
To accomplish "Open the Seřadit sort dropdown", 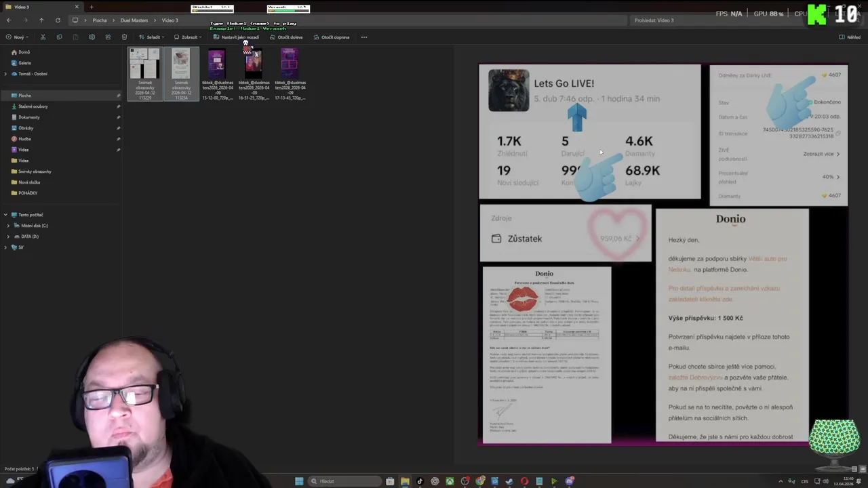I will point(152,37).
